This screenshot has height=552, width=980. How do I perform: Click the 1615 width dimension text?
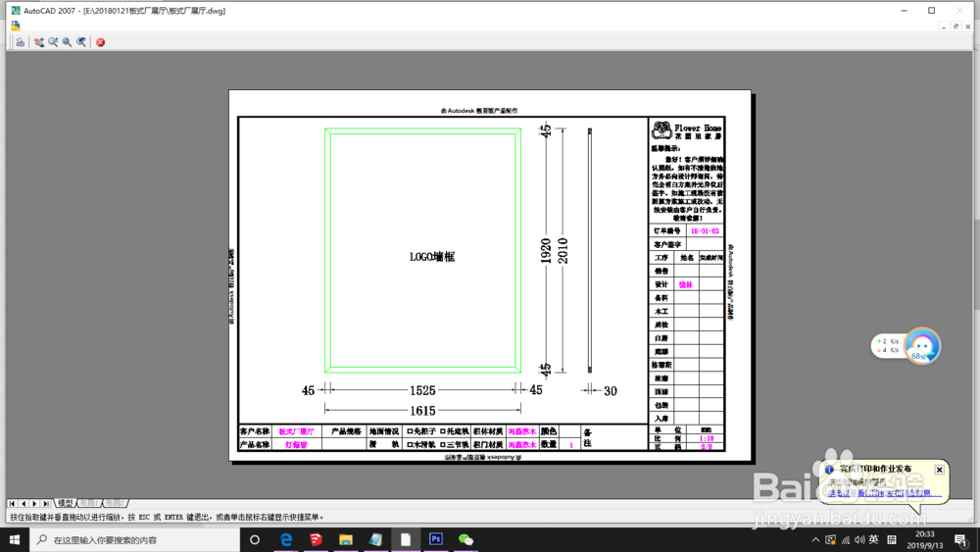[422, 411]
